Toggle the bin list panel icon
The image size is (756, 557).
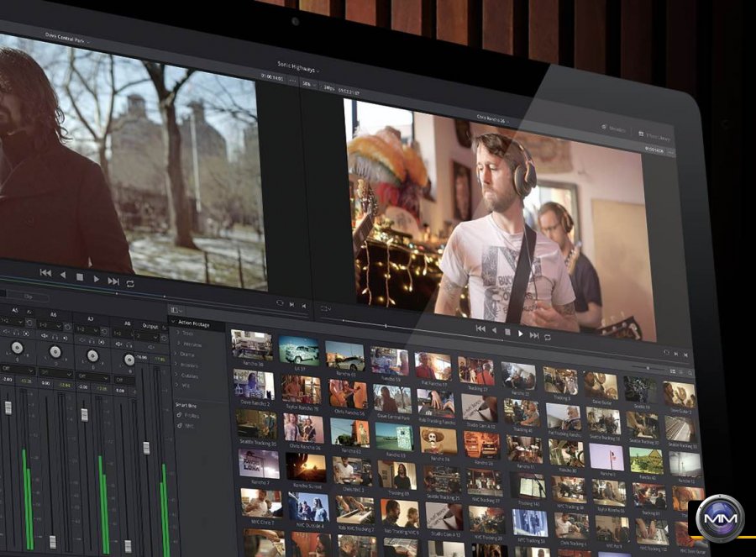click(x=175, y=310)
